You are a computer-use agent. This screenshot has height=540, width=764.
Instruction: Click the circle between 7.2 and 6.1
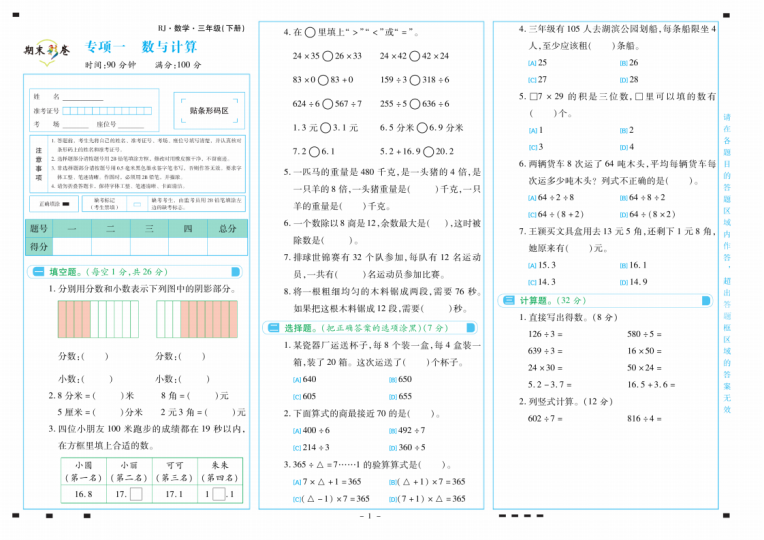(x=312, y=151)
